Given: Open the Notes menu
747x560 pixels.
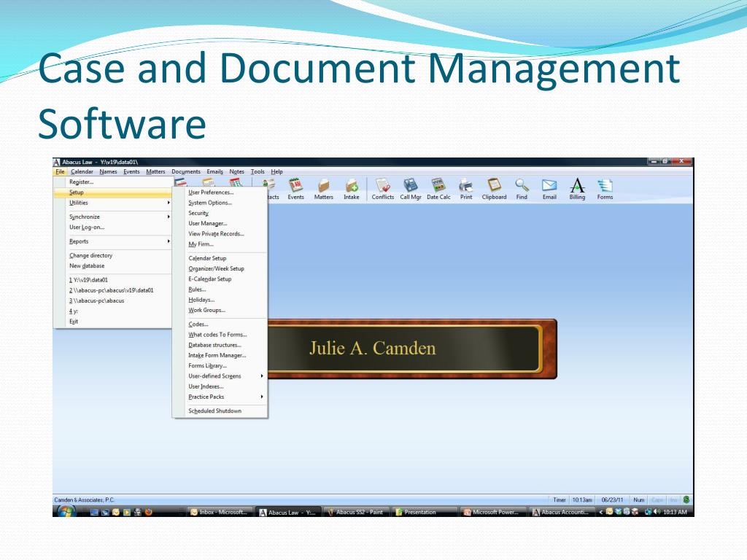Looking at the screenshot, I should (237, 171).
